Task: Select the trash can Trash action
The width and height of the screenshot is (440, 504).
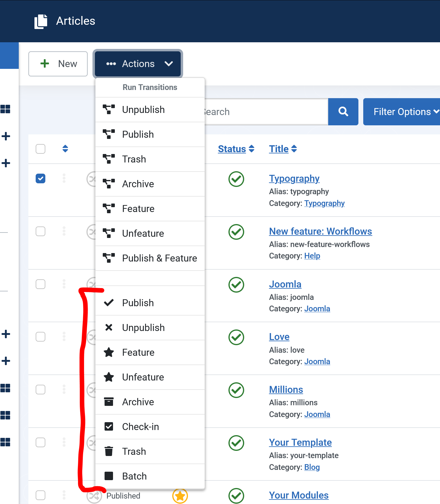Action: pyautogui.click(x=150, y=451)
